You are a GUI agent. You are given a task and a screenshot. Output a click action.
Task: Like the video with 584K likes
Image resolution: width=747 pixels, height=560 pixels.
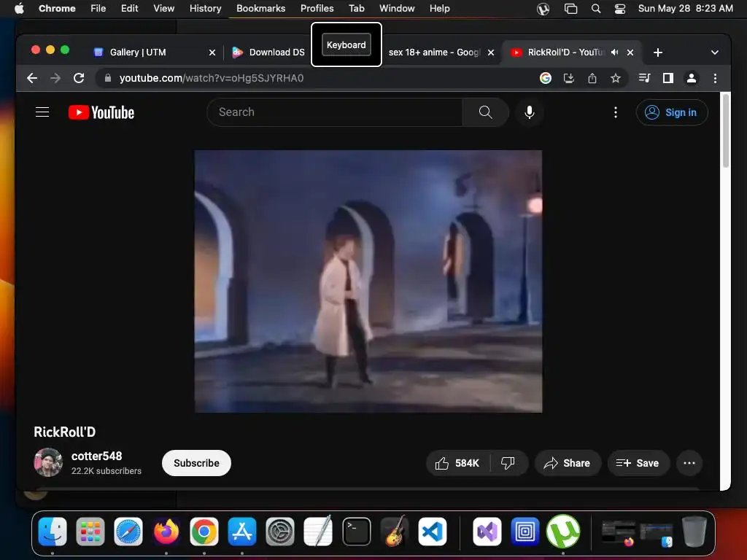(457, 463)
